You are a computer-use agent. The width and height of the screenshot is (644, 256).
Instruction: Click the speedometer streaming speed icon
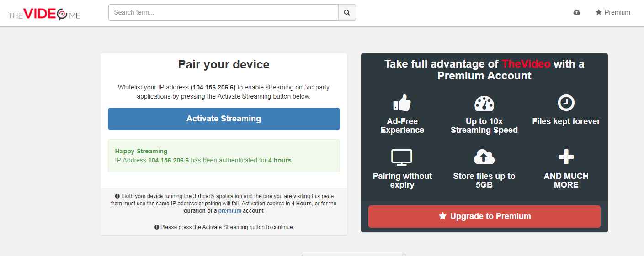click(x=484, y=104)
